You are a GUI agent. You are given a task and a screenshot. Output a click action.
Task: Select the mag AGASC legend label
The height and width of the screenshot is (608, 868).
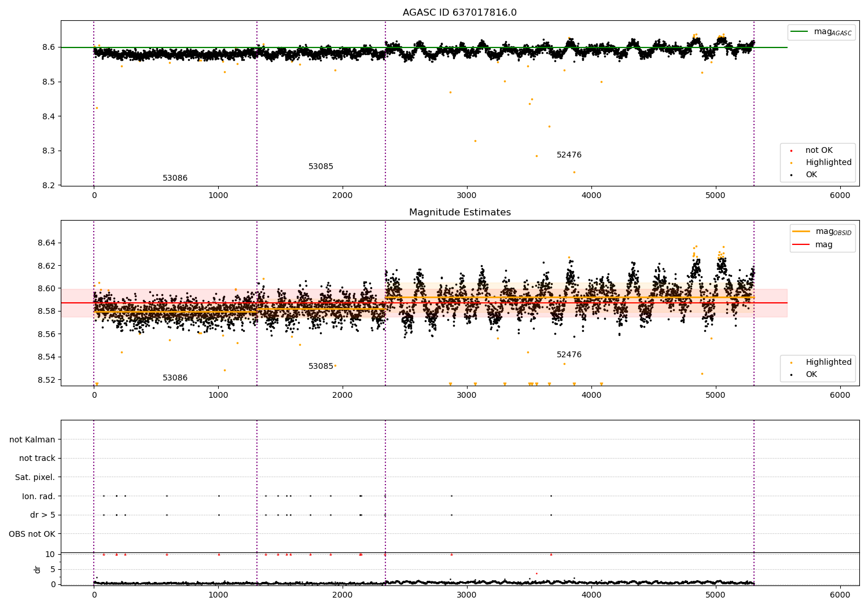pos(833,32)
